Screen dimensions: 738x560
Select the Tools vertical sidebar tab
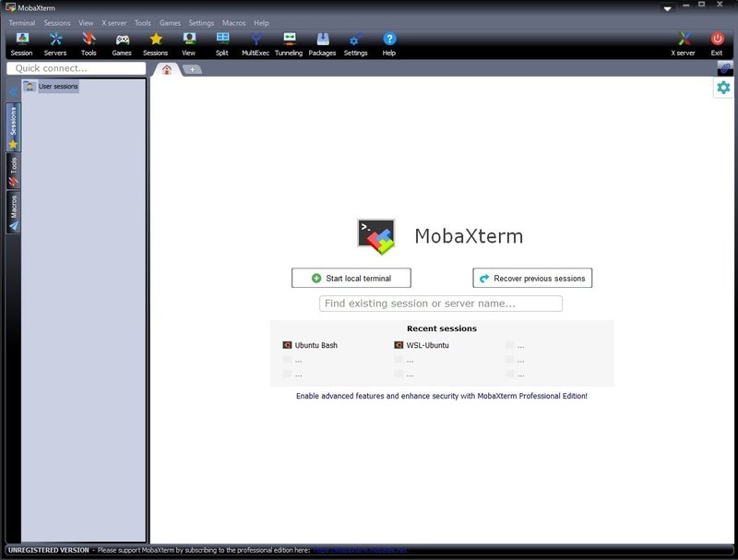(x=13, y=172)
